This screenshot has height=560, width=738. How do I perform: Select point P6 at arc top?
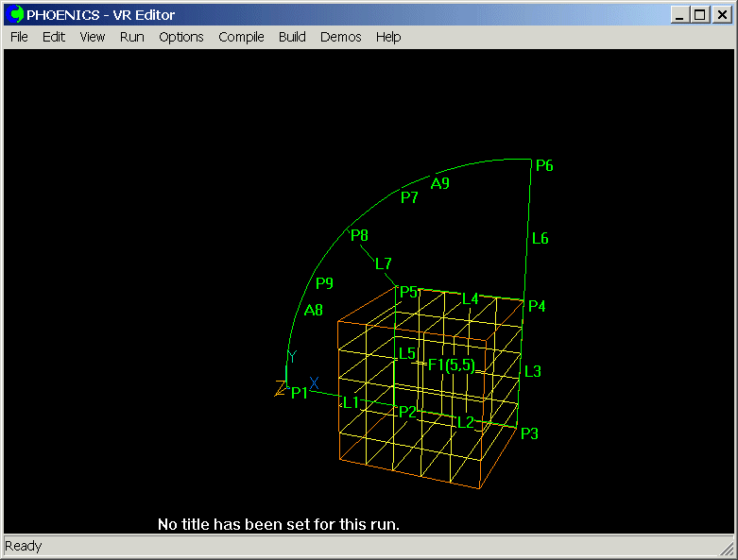point(543,166)
